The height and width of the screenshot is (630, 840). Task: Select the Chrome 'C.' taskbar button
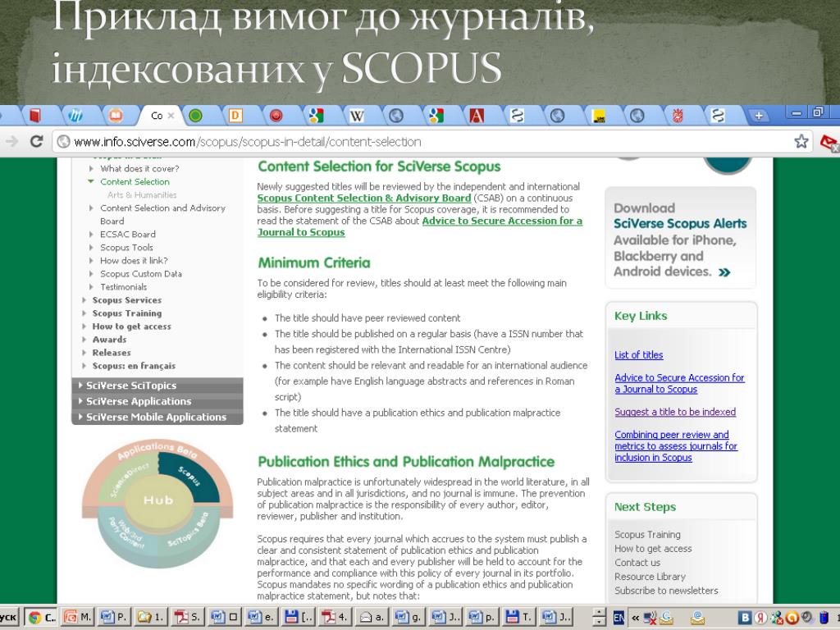pyautogui.click(x=43, y=617)
